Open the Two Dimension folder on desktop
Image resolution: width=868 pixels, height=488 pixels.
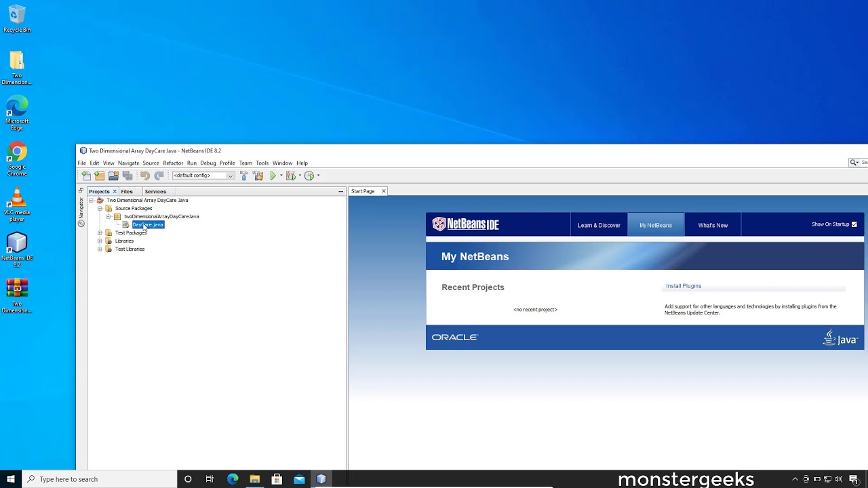pyautogui.click(x=17, y=68)
